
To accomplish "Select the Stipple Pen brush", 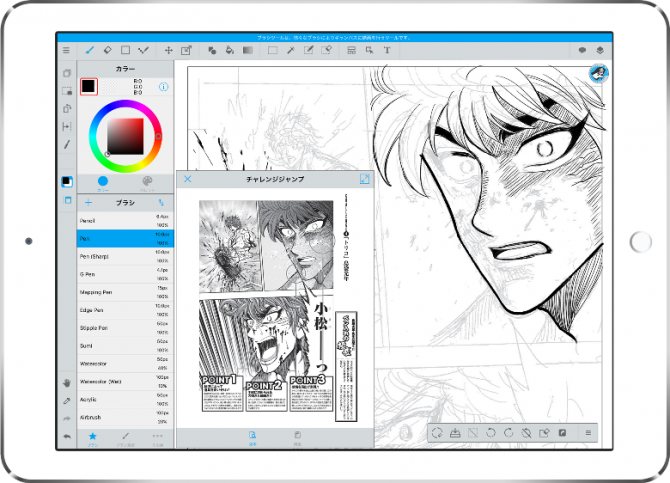I will 125,328.
